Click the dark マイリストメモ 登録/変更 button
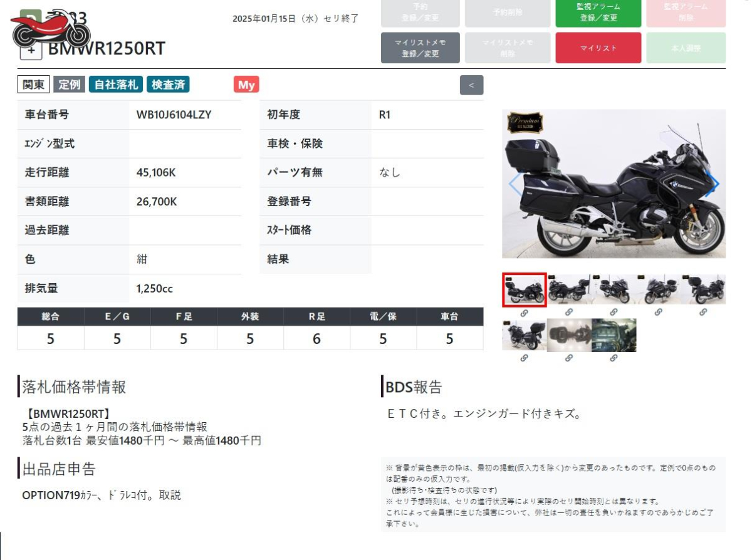The width and height of the screenshot is (752, 560). click(420, 48)
